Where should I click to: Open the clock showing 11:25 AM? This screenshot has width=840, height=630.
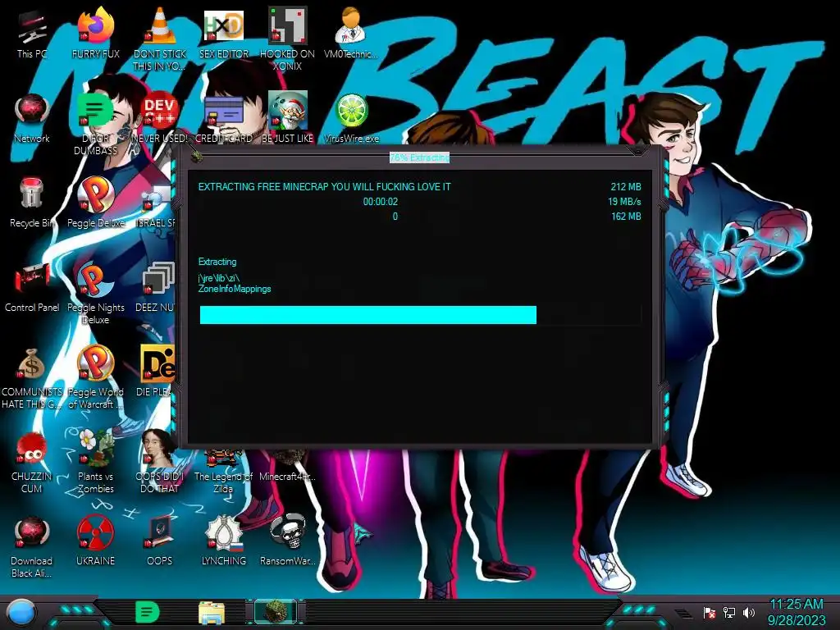coord(797,612)
